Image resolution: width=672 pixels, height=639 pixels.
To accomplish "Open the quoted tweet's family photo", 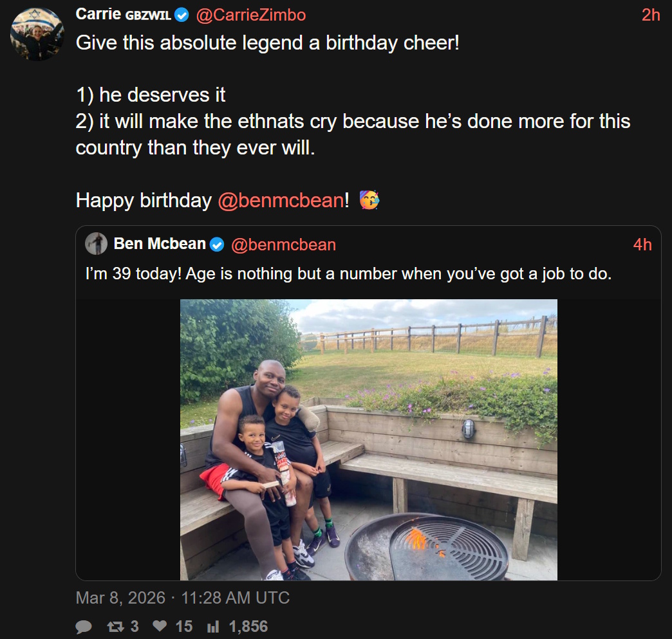I will (368, 440).
